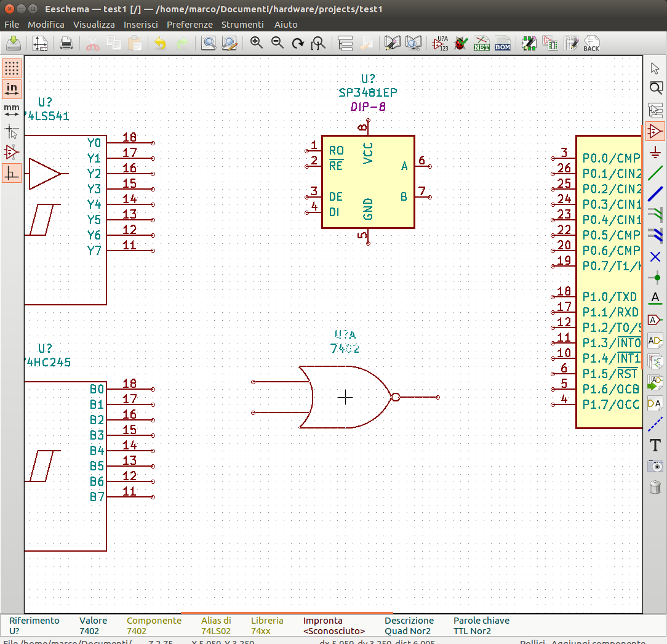Select the no-connect flag tool
Image resolution: width=667 pixels, height=644 pixels.
point(655,257)
